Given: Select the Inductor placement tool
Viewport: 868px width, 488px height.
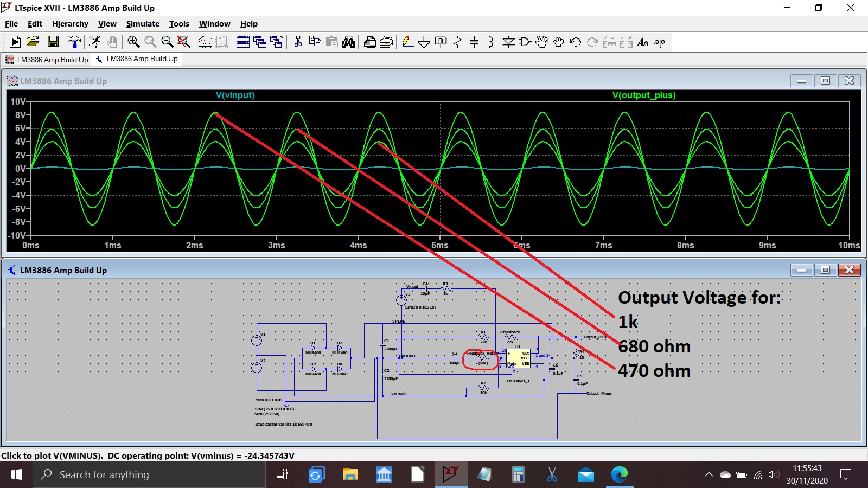Looking at the screenshot, I should click(x=491, y=42).
